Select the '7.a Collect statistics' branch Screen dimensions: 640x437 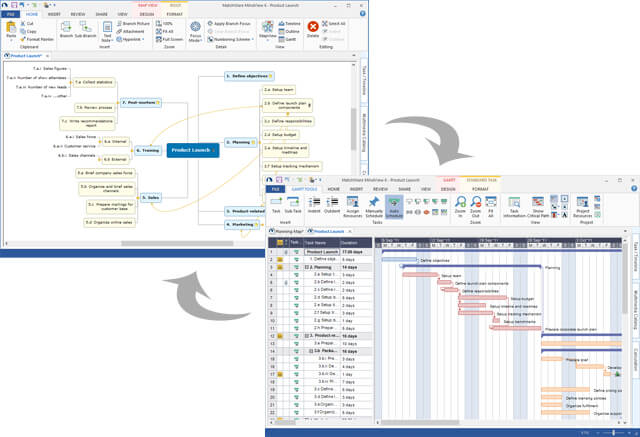[x=94, y=82]
